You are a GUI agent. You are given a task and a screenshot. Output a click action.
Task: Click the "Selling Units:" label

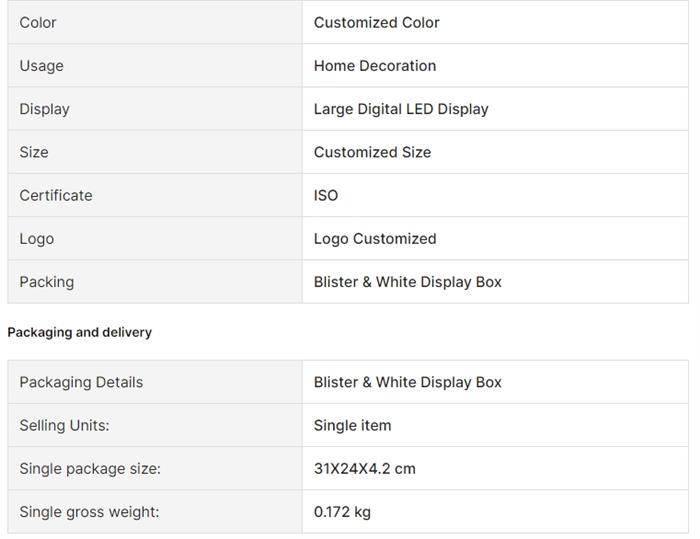tap(64, 425)
